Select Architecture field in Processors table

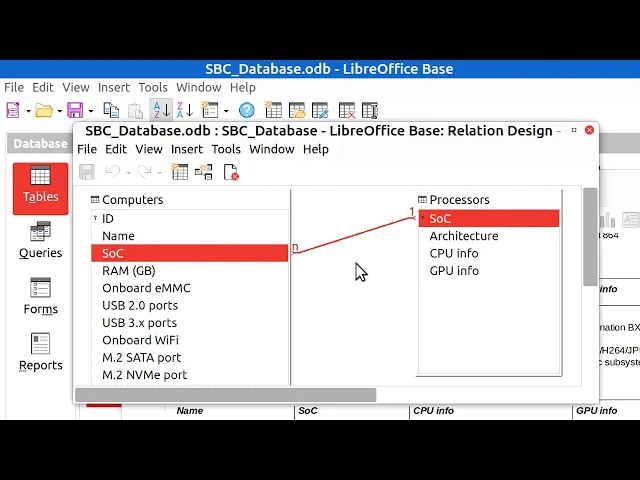(489, 236)
